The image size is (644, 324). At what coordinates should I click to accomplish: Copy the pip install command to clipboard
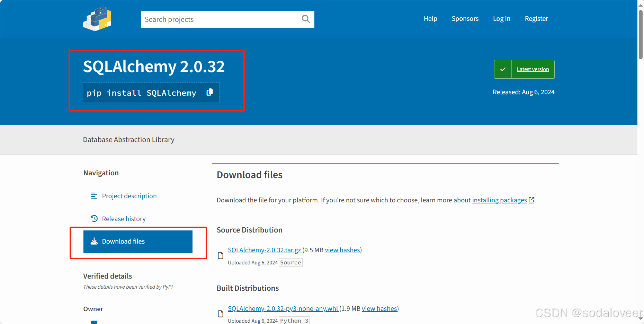point(209,93)
